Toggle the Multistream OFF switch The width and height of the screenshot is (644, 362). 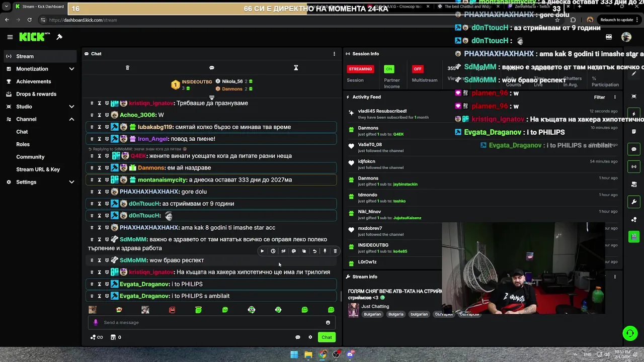coord(417,69)
